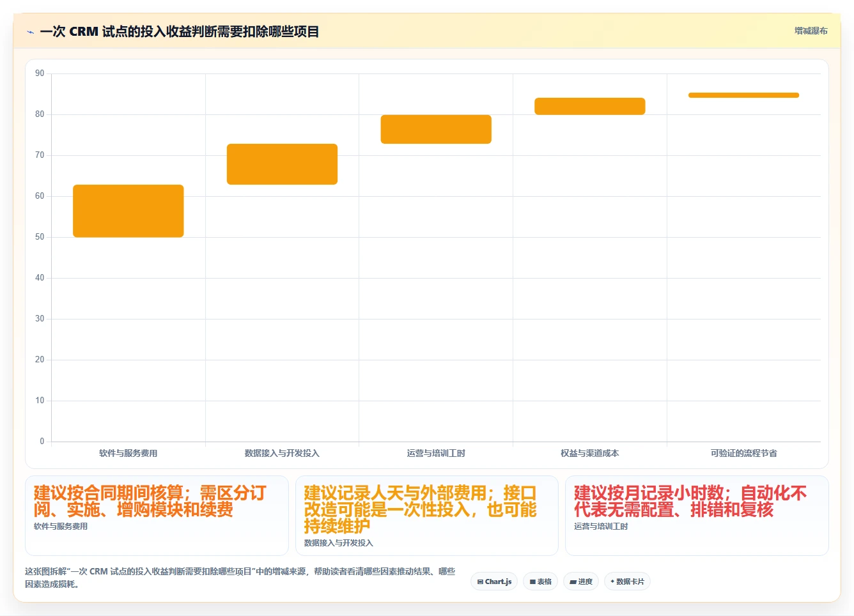
Task: Click x-axis label 数据接入与开发投入
Action: tap(282, 453)
